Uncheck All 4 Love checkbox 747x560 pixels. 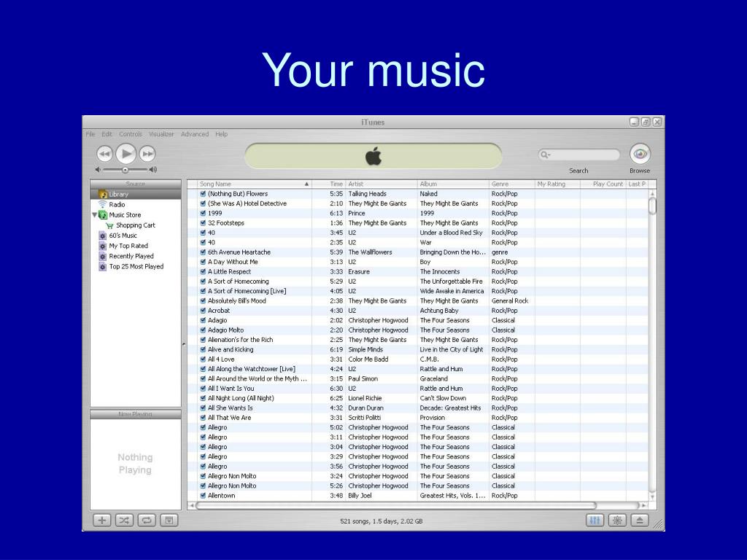[x=203, y=359]
